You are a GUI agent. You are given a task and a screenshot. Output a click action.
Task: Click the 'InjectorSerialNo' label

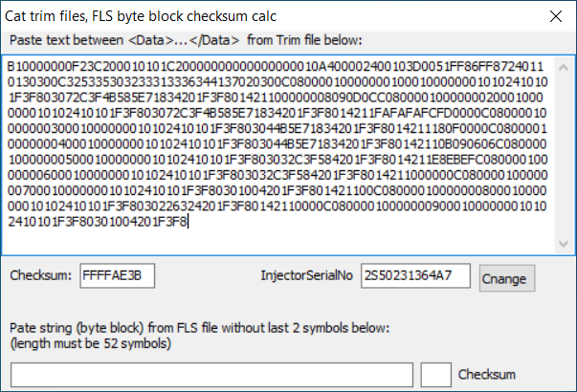coord(306,276)
